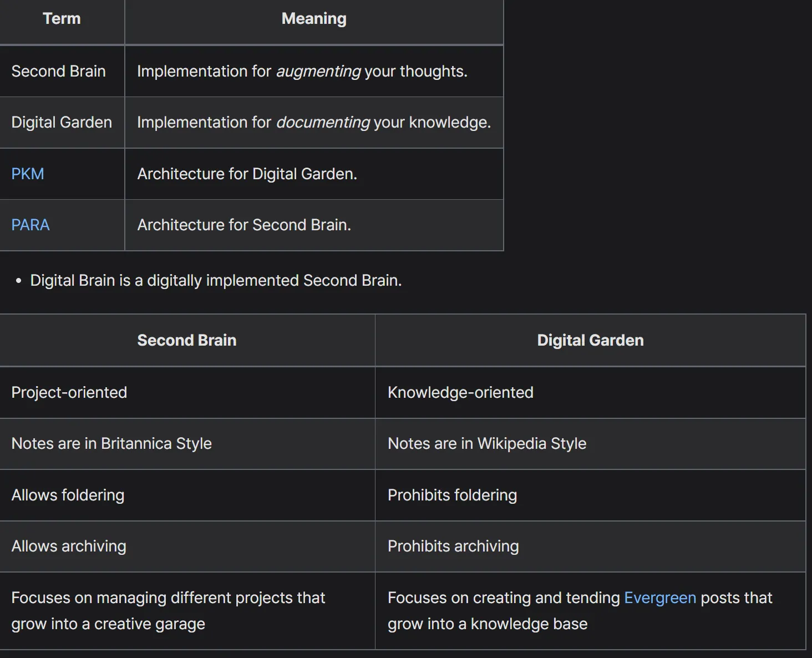Viewport: 812px width, 658px height.
Task: Click Architecture for Digital Garden text
Action: coord(247,174)
